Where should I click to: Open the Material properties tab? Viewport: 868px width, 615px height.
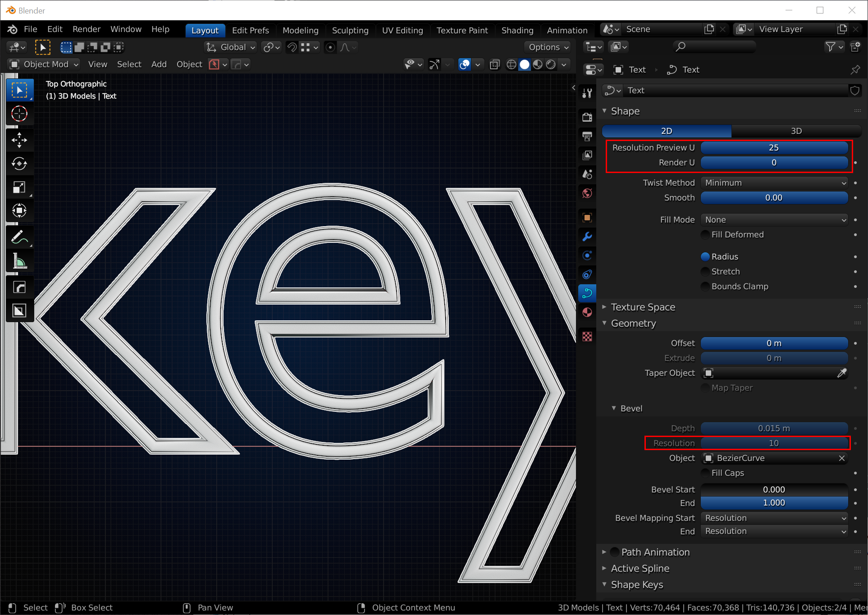click(587, 312)
